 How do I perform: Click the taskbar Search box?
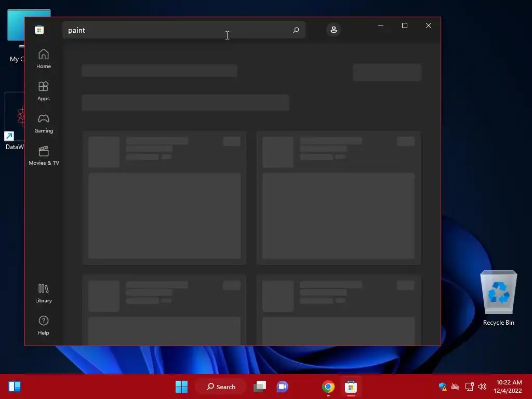[221, 387]
